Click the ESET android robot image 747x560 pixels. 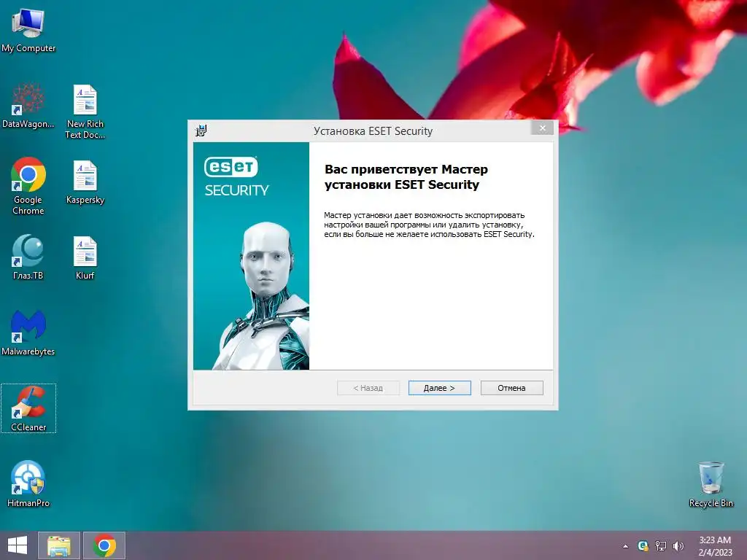261,296
